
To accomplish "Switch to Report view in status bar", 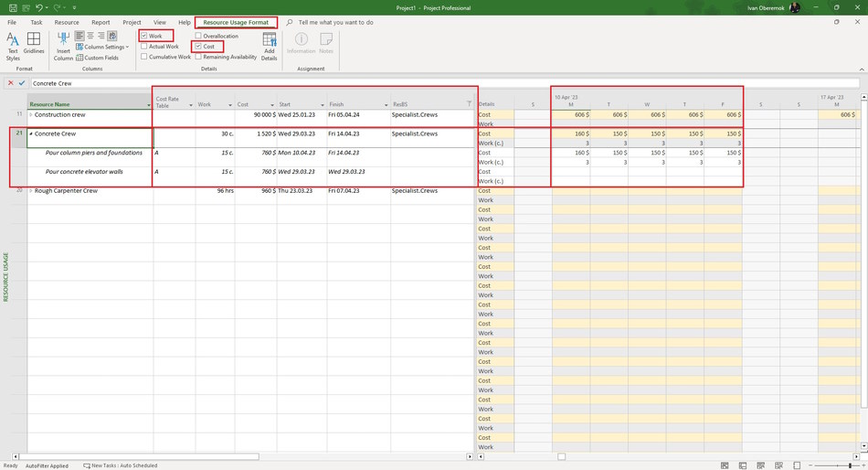I will click(x=797, y=465).
